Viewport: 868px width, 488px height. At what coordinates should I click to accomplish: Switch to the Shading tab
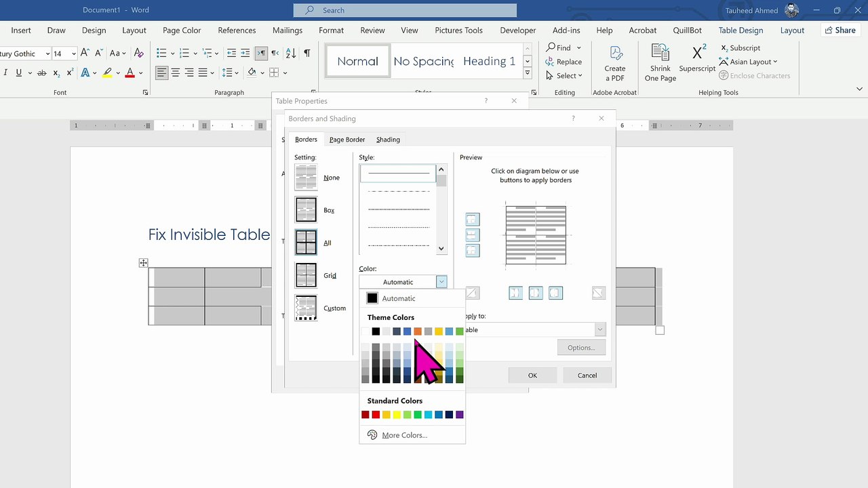[x=388, y=140]
